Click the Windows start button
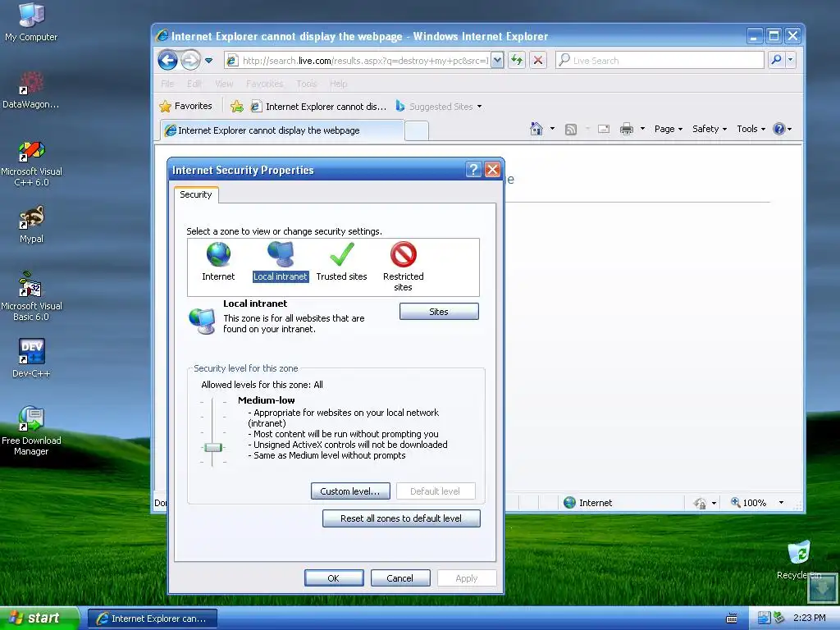The image size is (840, 630). point(39,618)
